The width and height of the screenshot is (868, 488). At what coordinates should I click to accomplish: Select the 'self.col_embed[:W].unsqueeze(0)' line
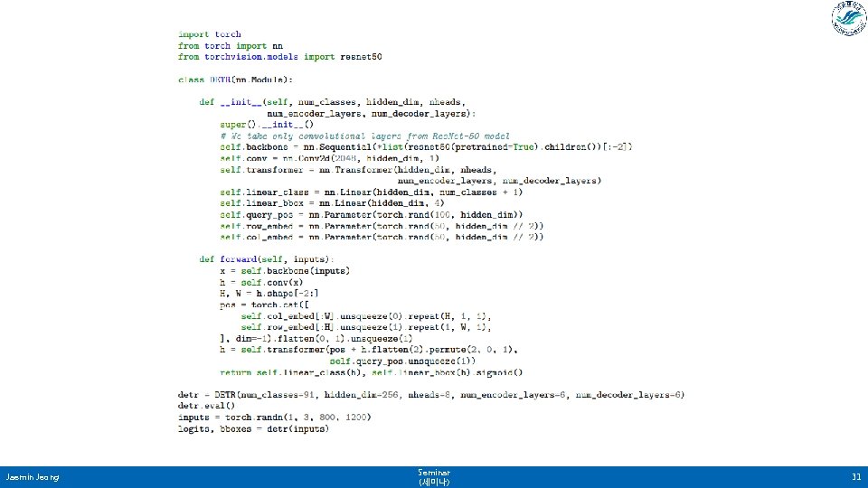pos(366,316)
